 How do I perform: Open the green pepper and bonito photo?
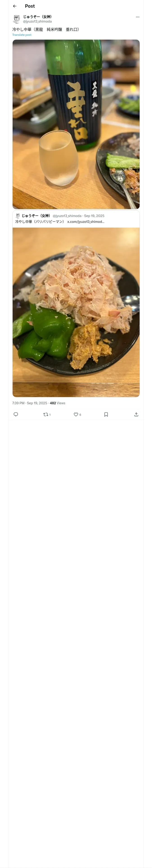[x=76, y=312]
